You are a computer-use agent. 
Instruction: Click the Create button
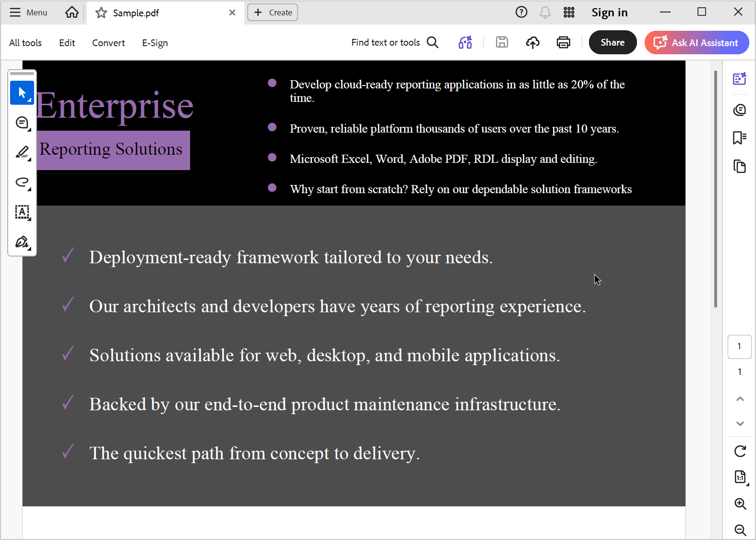(273, 12)
